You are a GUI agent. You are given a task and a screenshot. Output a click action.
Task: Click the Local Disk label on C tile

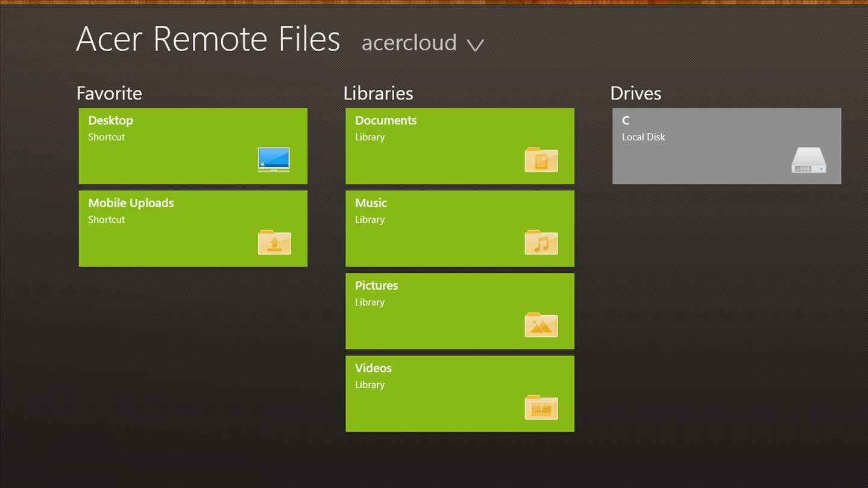pos(643,137)
